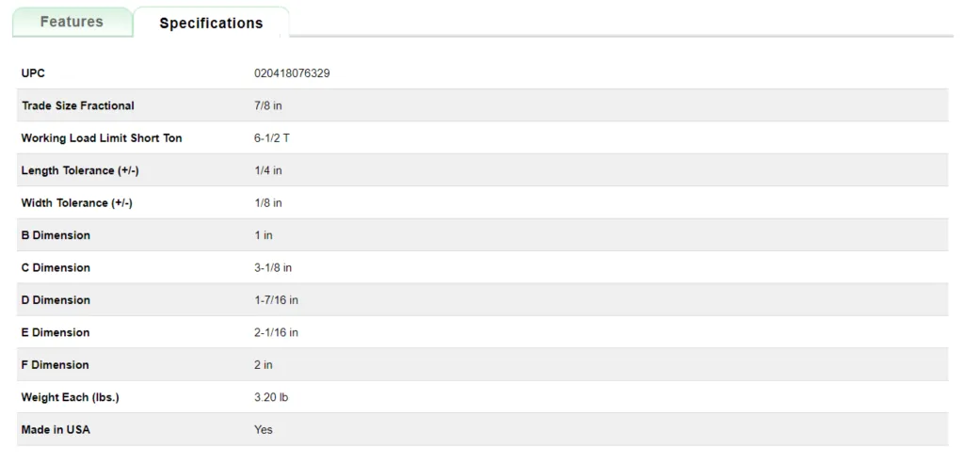Click the Length Tolerance (+/-) label
The height and width of the screenshot is (464, 980).
pos(80,170)
